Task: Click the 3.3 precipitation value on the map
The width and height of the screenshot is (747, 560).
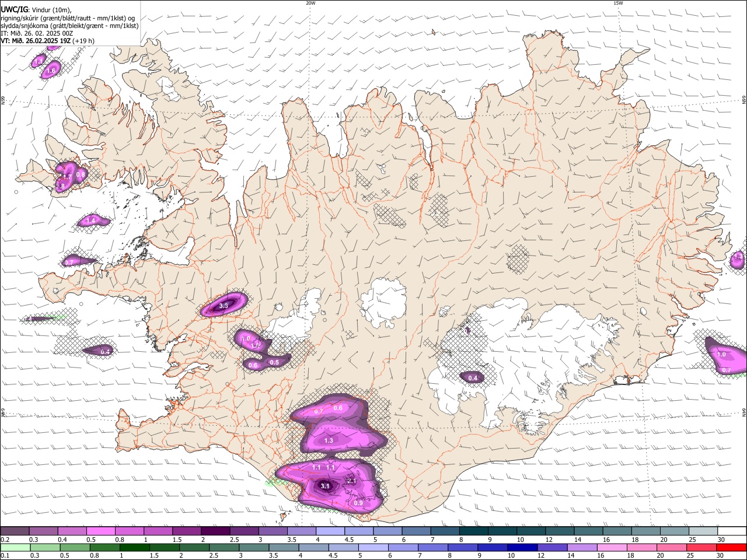Action: coord(224,306)
